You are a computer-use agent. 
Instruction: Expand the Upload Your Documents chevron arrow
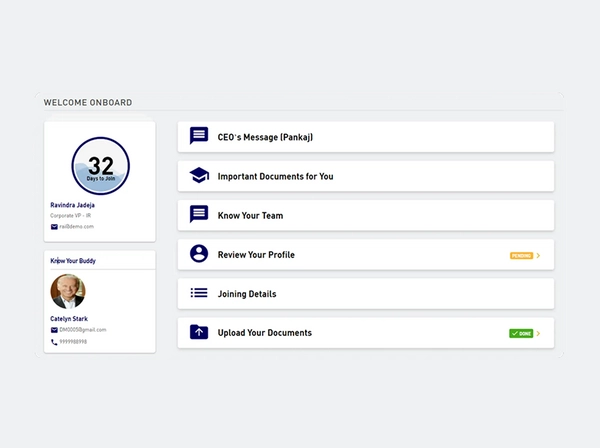point(538,333)
